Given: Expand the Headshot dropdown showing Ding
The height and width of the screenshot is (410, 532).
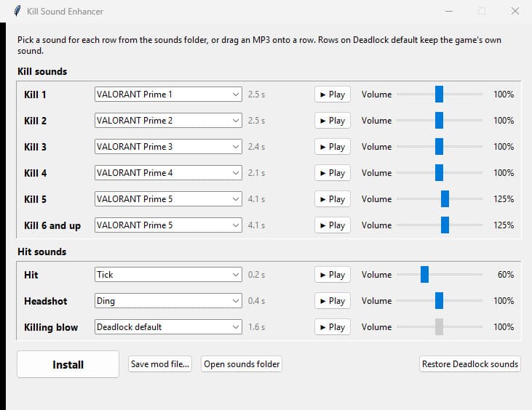Looking at the screenshot, I should click(x=168, y=301).
